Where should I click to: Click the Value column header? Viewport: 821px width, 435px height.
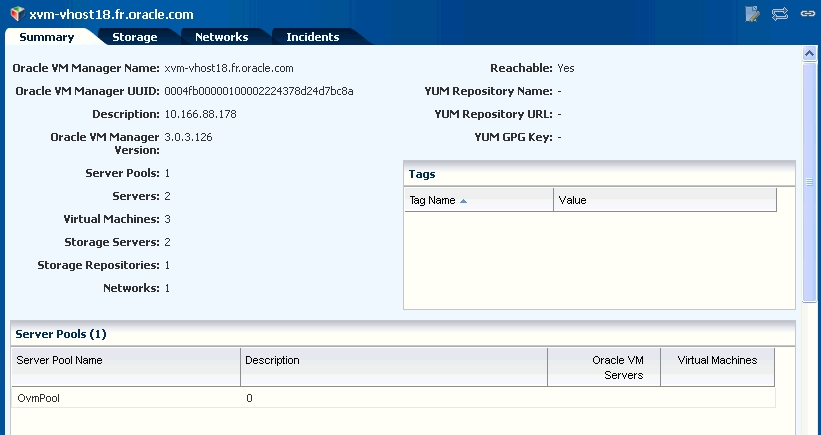tap(665, 200)
